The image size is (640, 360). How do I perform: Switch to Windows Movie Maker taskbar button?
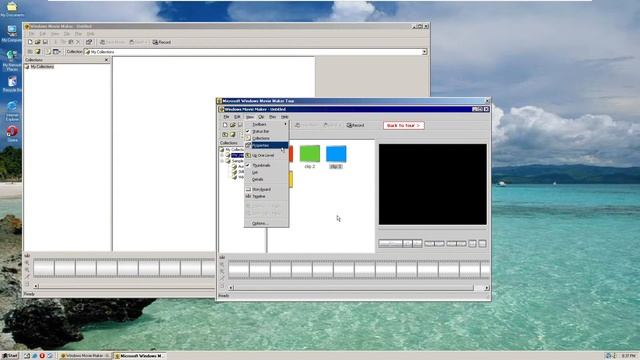pos(85,356)
